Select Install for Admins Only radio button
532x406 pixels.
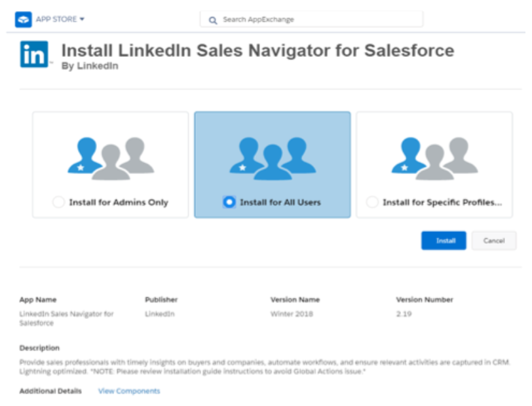click(x=58, y=202)
